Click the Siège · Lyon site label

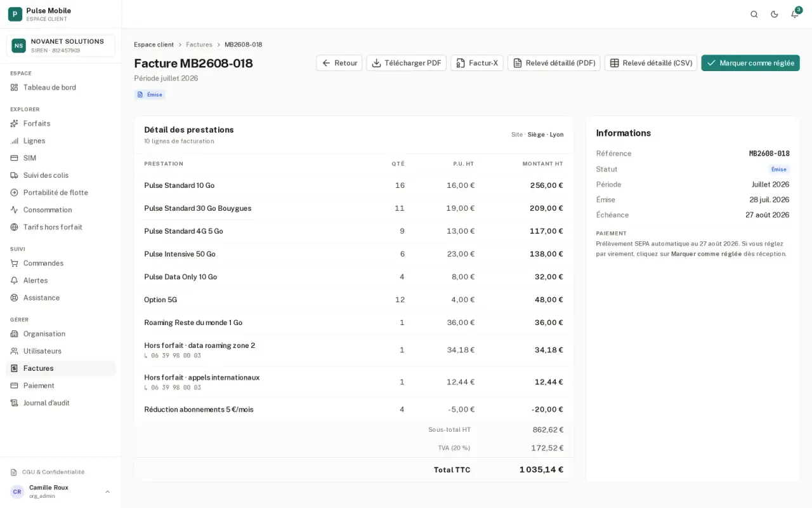pyautogui.click(x=546, y=135)
